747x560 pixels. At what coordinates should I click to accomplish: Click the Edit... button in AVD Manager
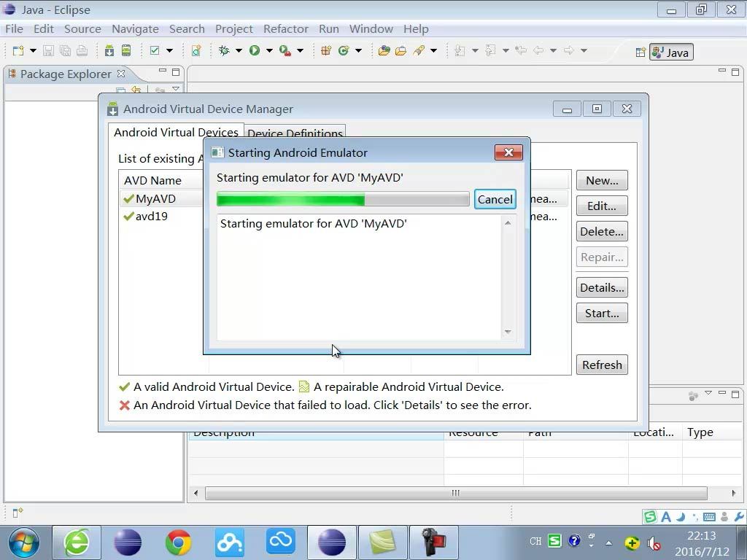click(x=602, y=206)
